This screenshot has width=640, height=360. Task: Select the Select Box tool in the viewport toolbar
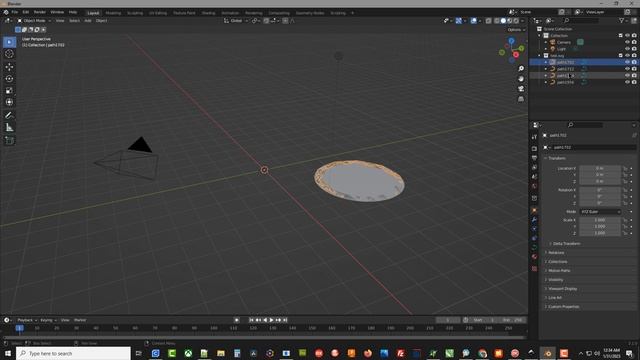(9, 42)
